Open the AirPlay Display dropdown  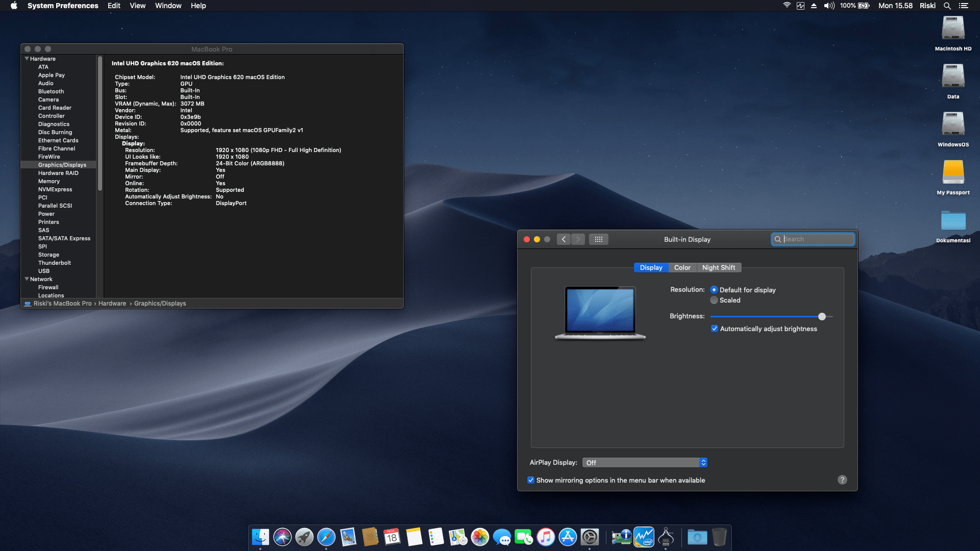point(645,463)
